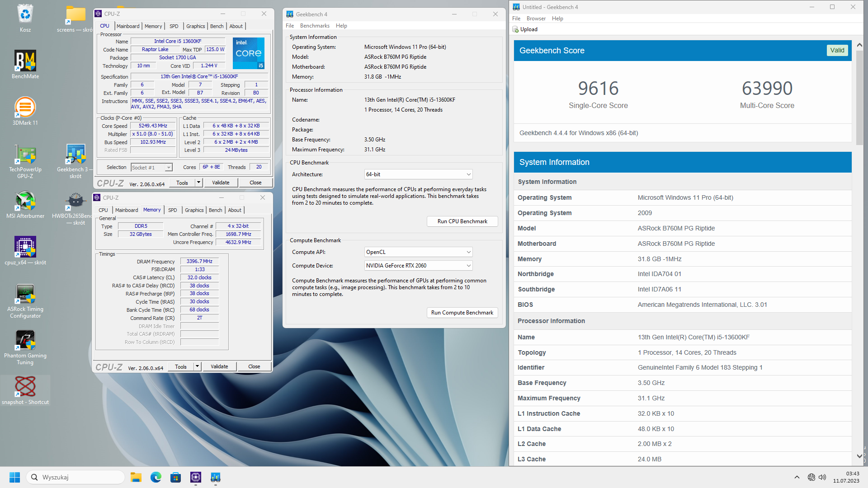Image resolution: width=868 pixels, height=488 pixels.
Task: Select the SPD tab in bottom CPU-Z
Action: 172,210
